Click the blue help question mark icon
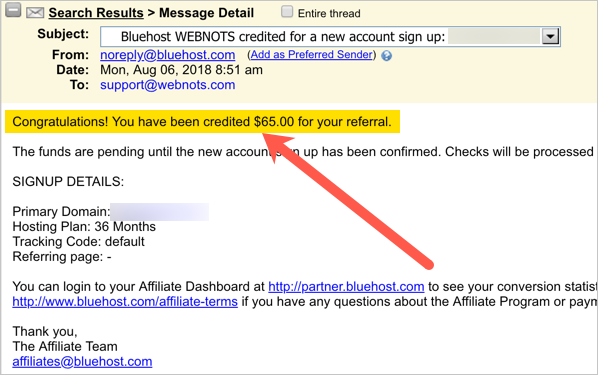Image resolution: width=598 pixels, height=375 pixels. pyautogui.click(x=386, y=56)
